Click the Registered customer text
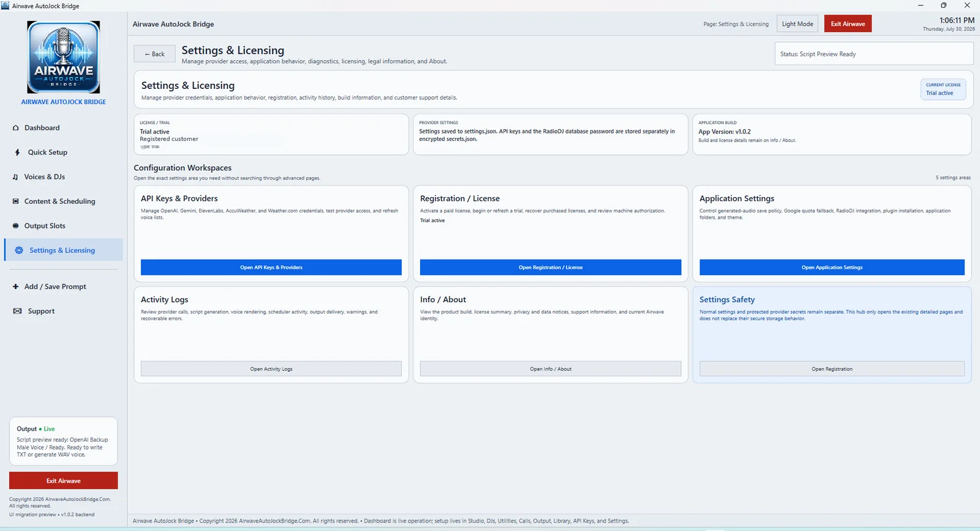The height and width of the screenshot is (531, 980). [x=169, y=139]
